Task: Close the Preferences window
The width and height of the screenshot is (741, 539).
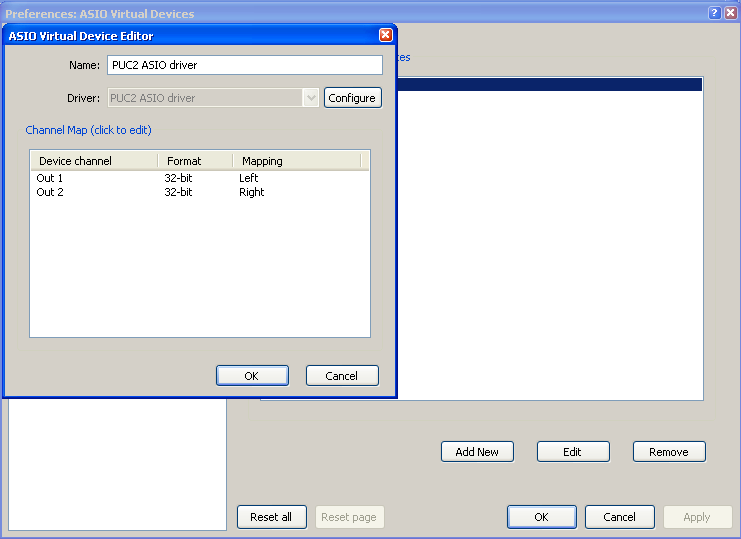Action: [730, 13]
